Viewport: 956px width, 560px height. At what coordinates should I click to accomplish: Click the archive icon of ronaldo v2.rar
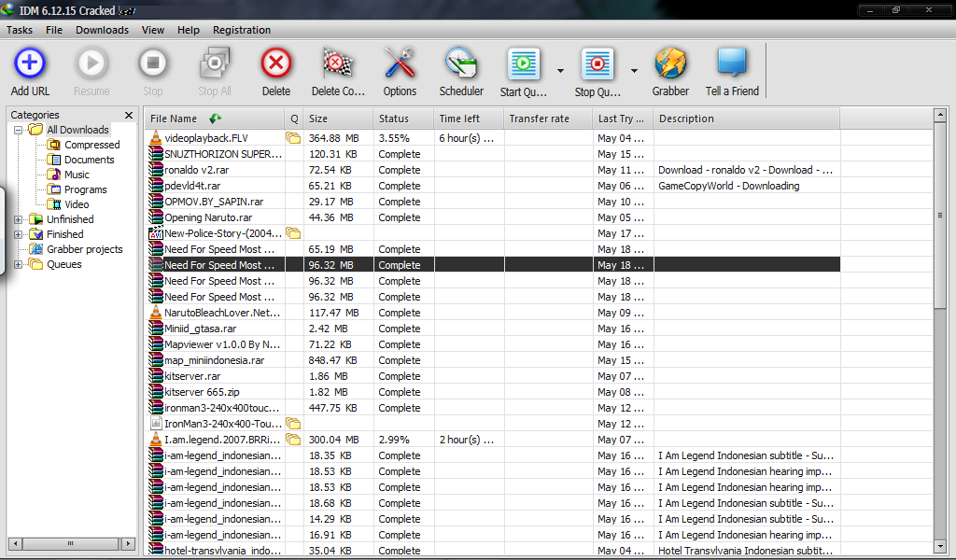click(x=156, y=170)
